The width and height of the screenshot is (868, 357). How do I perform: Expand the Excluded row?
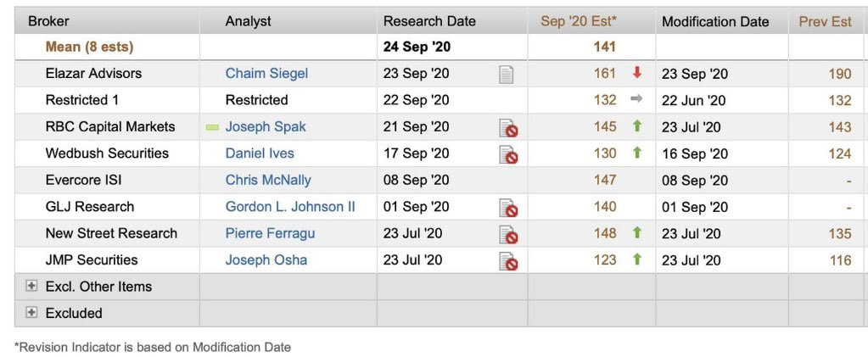click(31, 313)
